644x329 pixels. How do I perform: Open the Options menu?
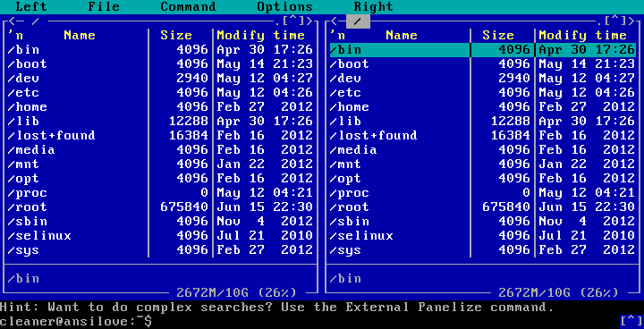(284, 6)
